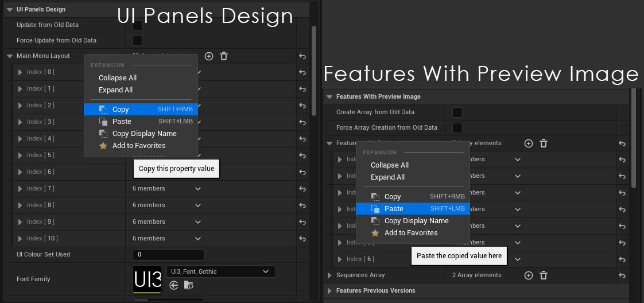Reset Index [ 7 ] of Main Menu Layout

point(302,189)
